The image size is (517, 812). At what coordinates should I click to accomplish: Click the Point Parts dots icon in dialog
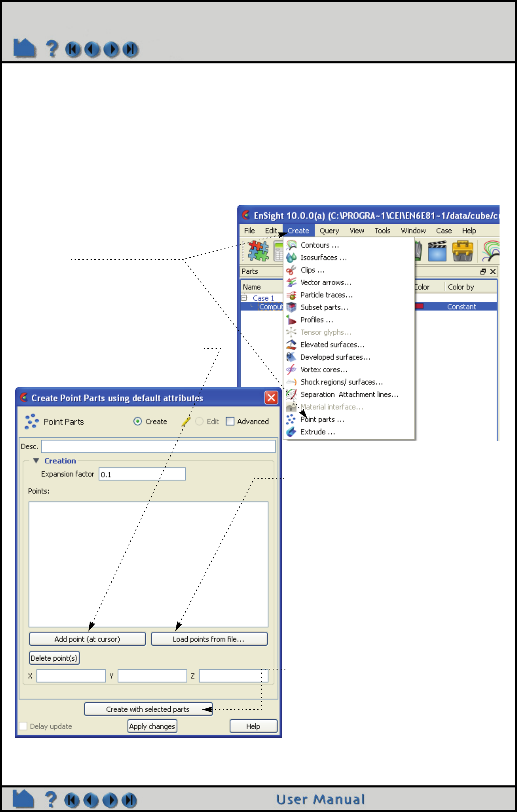click(31, 421)
